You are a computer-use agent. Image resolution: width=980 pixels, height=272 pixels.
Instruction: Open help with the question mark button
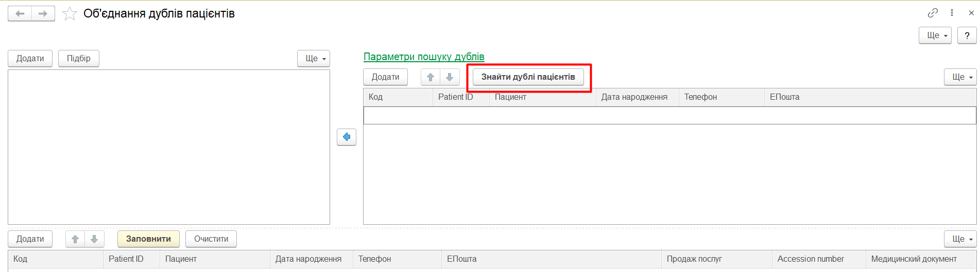[967, 35]
